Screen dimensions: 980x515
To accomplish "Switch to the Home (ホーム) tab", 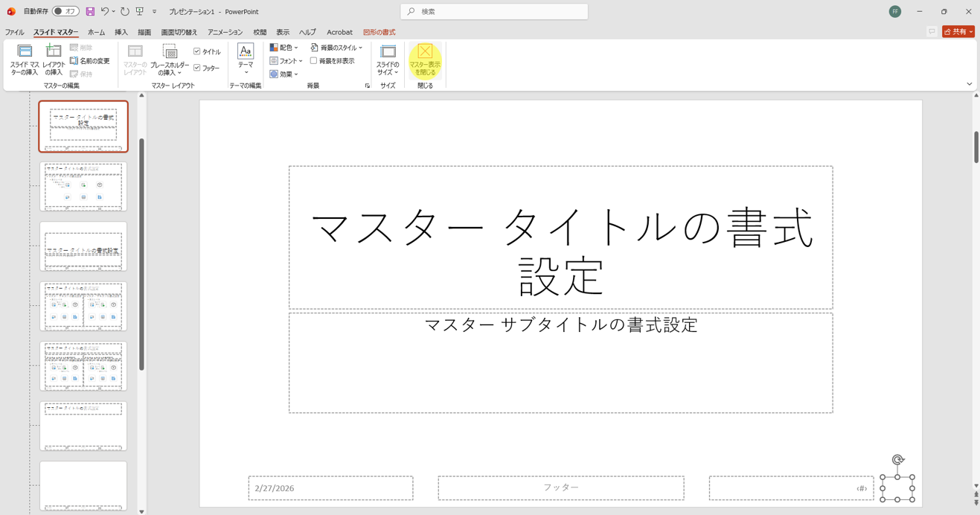I will pyautogui.click(x=96, y=33).
